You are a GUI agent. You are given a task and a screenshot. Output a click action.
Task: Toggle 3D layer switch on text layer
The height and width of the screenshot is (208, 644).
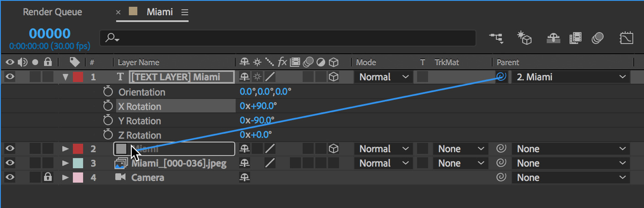(x=334, y=77)
